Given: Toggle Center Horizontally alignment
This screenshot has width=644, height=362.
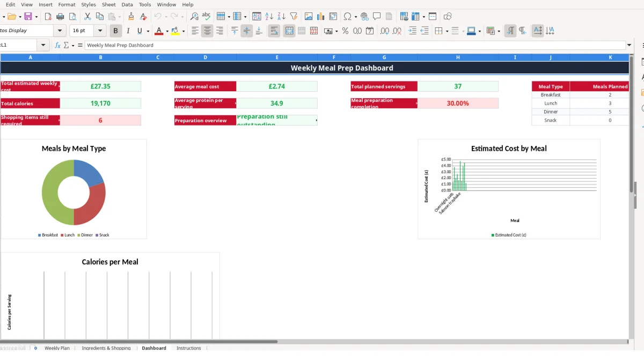Looking at the screenshot, I should (207, 31).
